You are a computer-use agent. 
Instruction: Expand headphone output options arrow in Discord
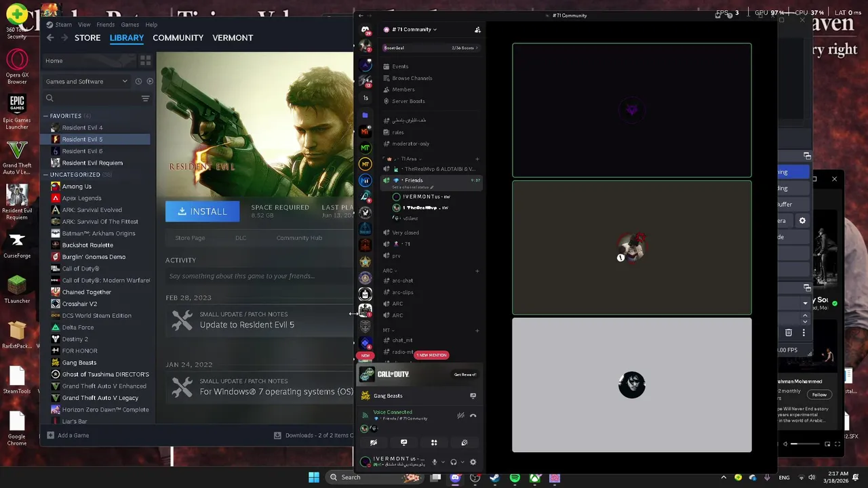tap(462, 462)
